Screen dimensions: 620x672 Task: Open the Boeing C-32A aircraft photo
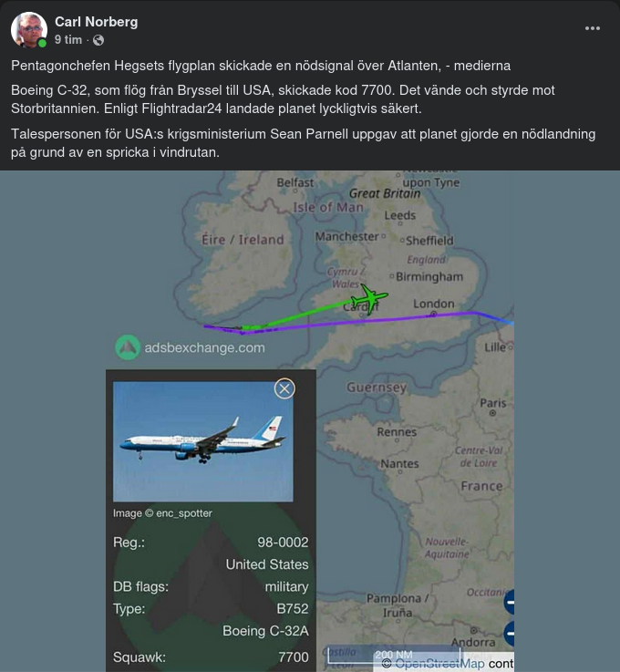202,441
